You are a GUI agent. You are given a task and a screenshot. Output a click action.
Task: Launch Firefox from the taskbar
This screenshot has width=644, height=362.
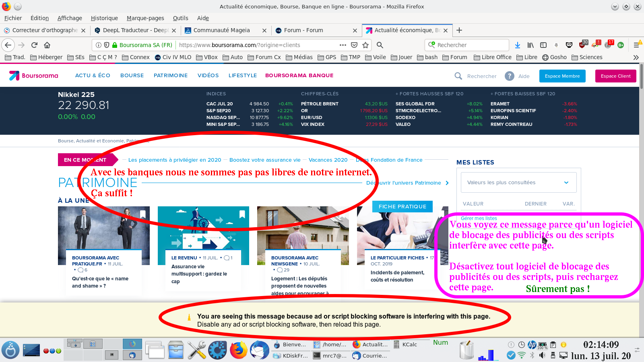point(239,350)
